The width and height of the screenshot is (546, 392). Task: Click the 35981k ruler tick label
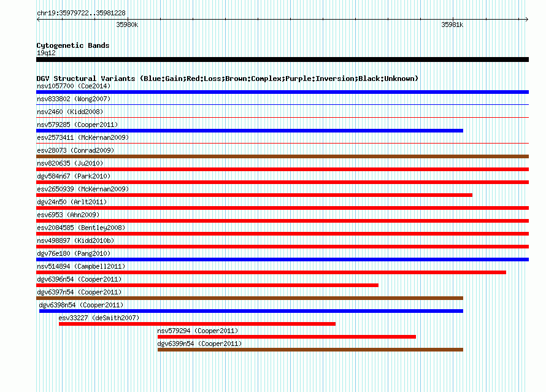pyautogui.click(x=452, y=25)
